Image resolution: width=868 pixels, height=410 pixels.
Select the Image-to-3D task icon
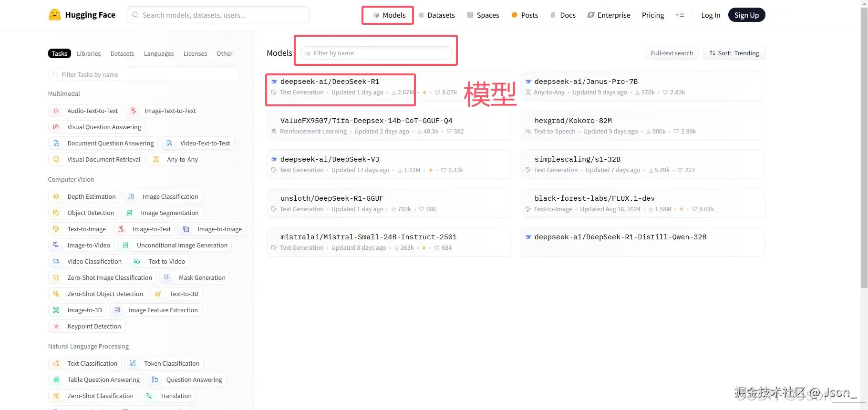[x=56, y=310]
